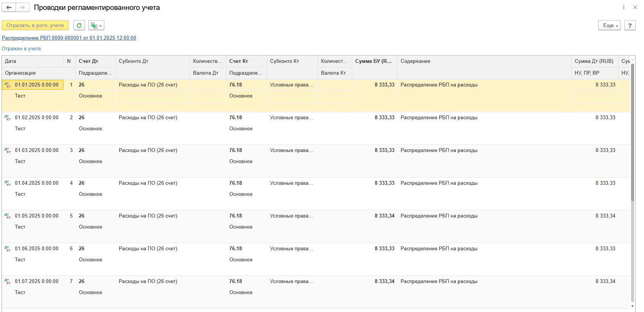Click 'Условные права...' in row 5
This screenshot has width=644, height=312.
pos(291,216)
